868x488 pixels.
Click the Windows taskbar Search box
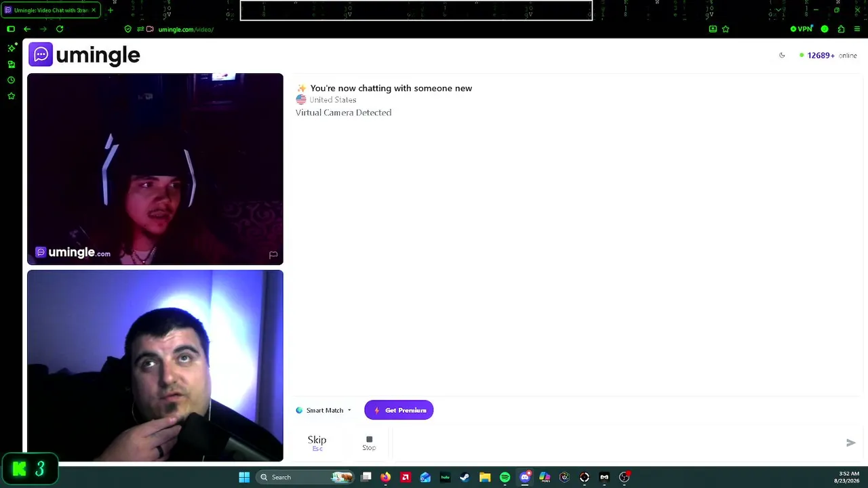tap(307, 477)
